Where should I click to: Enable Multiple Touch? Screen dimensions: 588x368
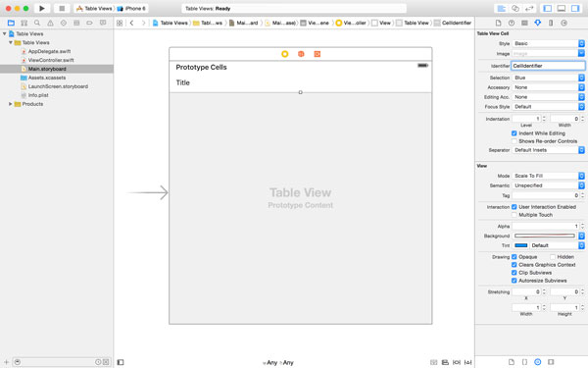pyautogui.click(x=514, y=215)
